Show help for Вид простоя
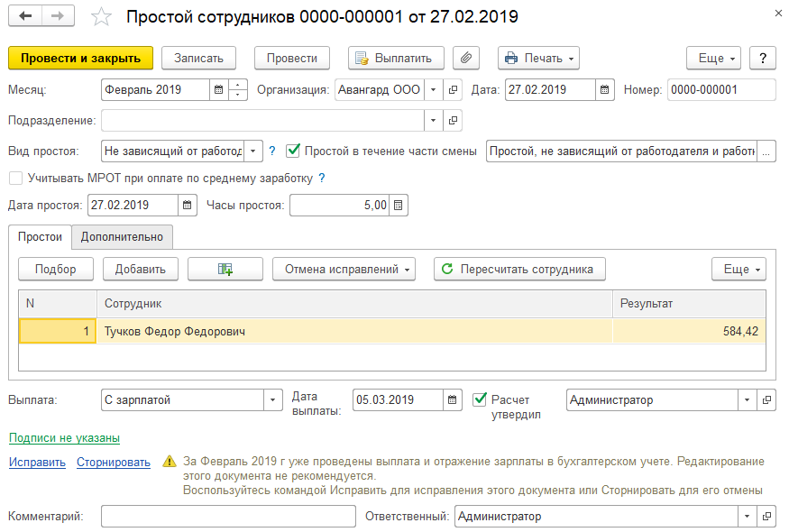This screenshot has height=532, width=789. pos(272,151)
